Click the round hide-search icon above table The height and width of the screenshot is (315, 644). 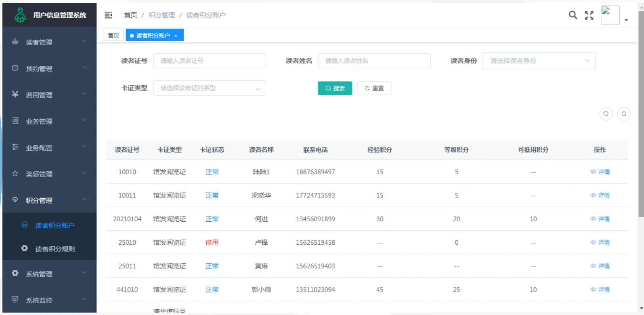(606, 114)
